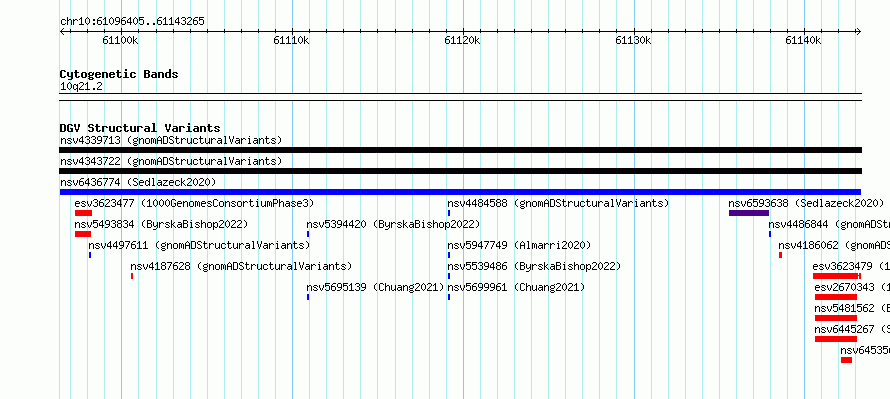Open nsv5481562 variant label

[x=853, y=308]
